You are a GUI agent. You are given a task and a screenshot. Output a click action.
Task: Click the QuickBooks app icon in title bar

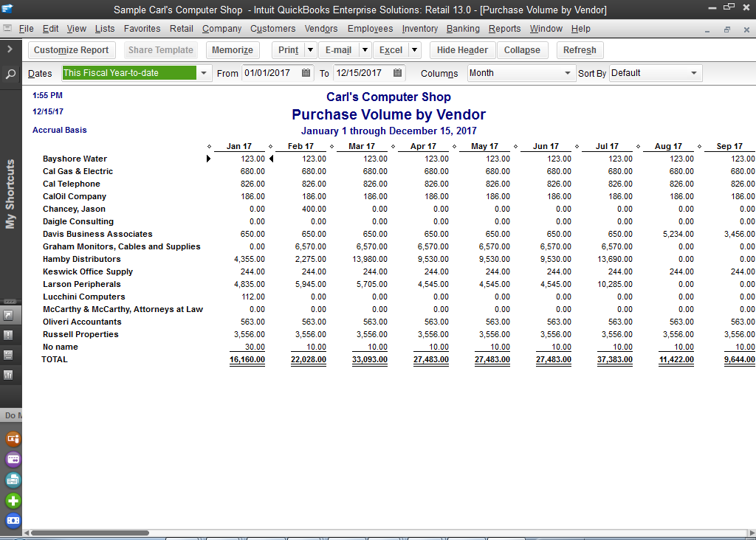(x=7, y=9)
